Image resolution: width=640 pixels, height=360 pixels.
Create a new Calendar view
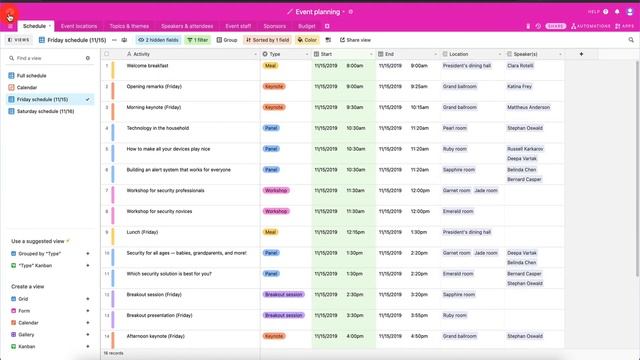pyautogui.click(x=50, y=322)
